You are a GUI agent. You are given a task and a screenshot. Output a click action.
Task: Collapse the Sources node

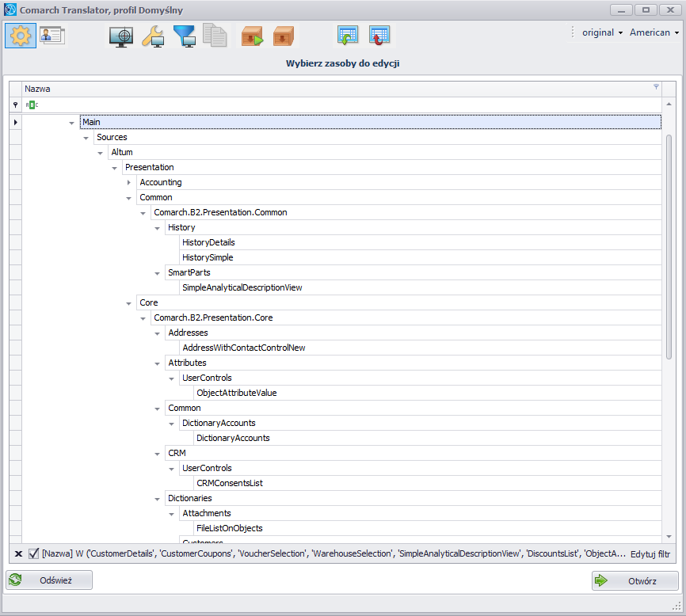(x=86, y=138)
